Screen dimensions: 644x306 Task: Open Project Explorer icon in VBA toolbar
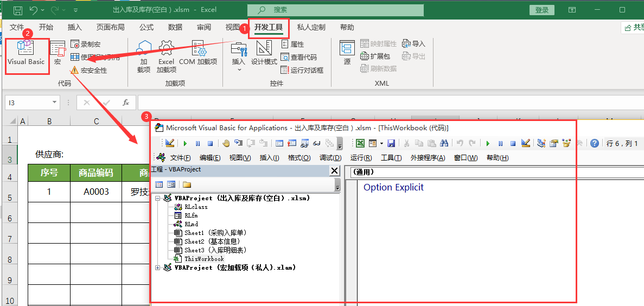tap(542, 143)
